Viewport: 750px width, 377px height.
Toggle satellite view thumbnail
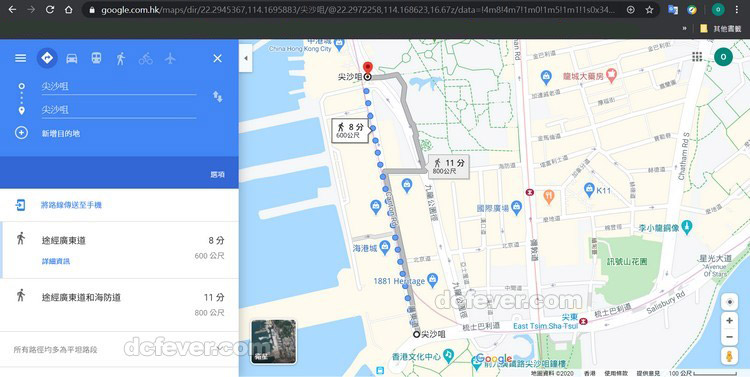click(x=274, y=342)
